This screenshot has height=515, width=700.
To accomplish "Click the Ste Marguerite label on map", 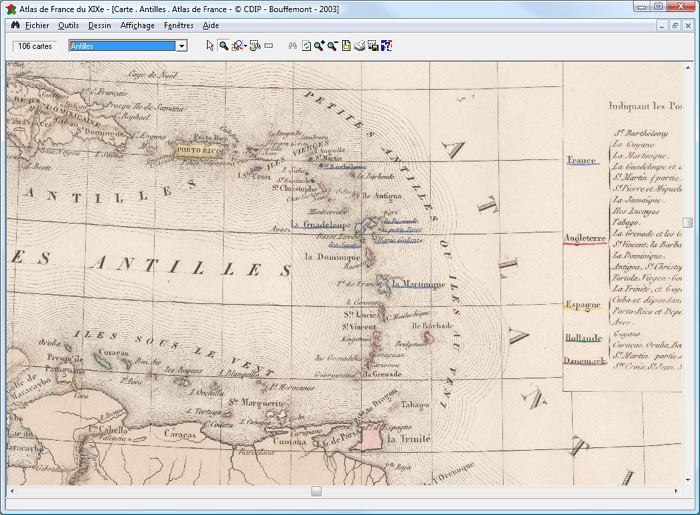I will (257, 402).
